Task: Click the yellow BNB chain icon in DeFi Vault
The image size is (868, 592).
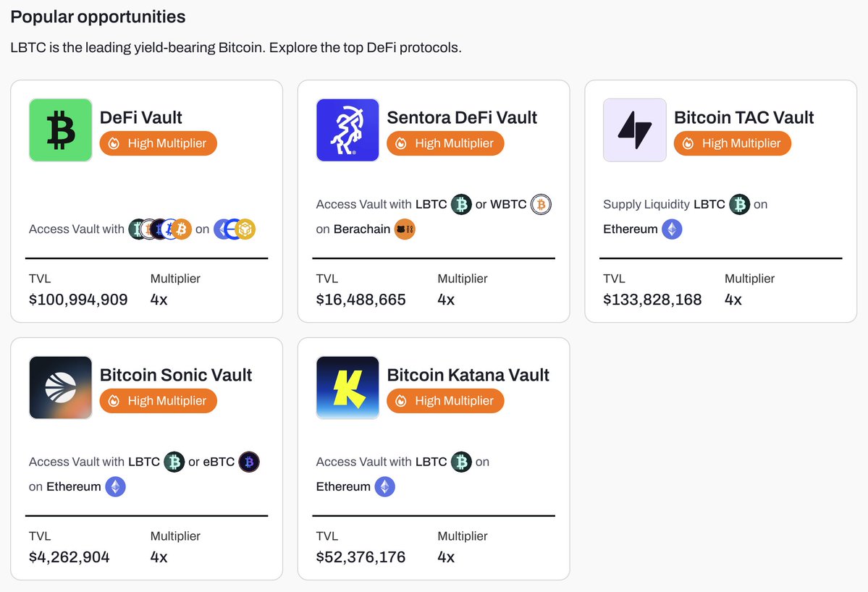Action: coord(245,229)
